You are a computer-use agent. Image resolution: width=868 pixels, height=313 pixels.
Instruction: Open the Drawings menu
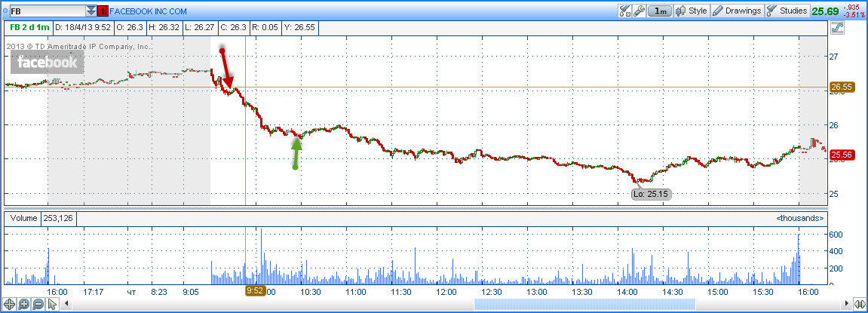coord(738,11)
